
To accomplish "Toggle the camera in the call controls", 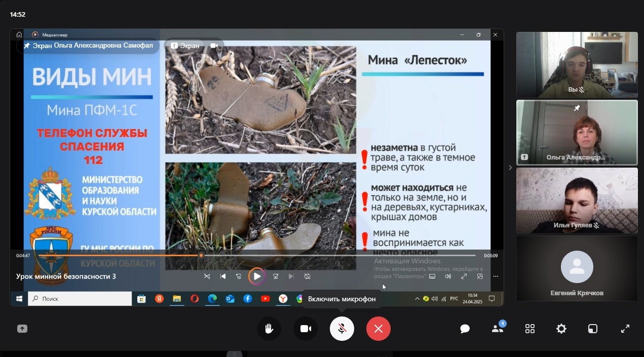I will click(x=306, y=329).
